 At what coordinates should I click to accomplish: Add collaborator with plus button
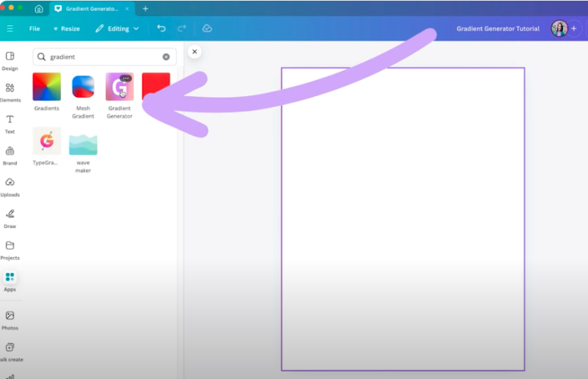(574, 29)
